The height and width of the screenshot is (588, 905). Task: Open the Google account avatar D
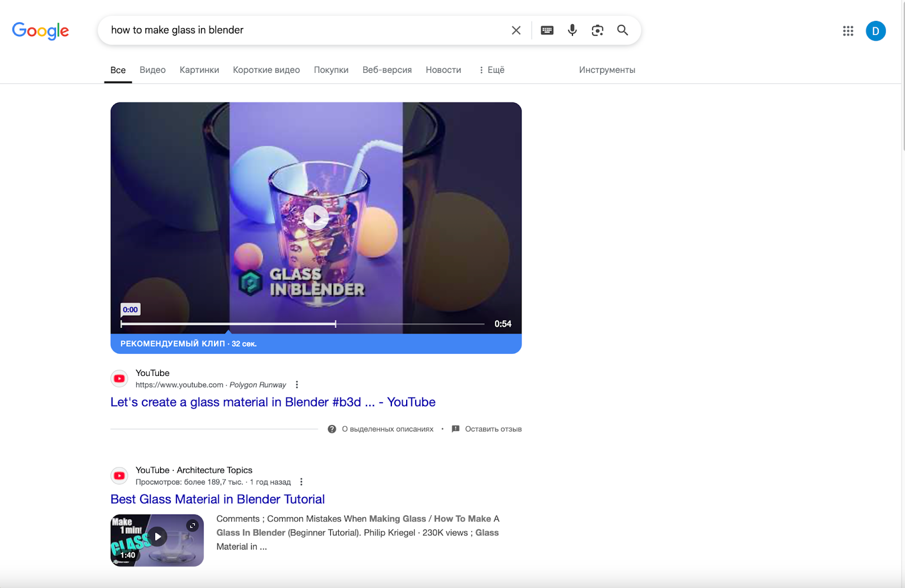[875, 31]
